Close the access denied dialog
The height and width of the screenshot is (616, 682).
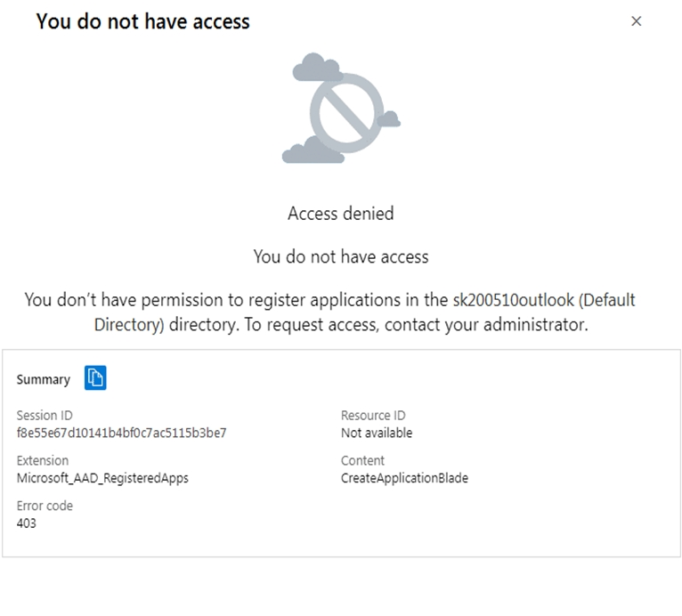point(636,21)
